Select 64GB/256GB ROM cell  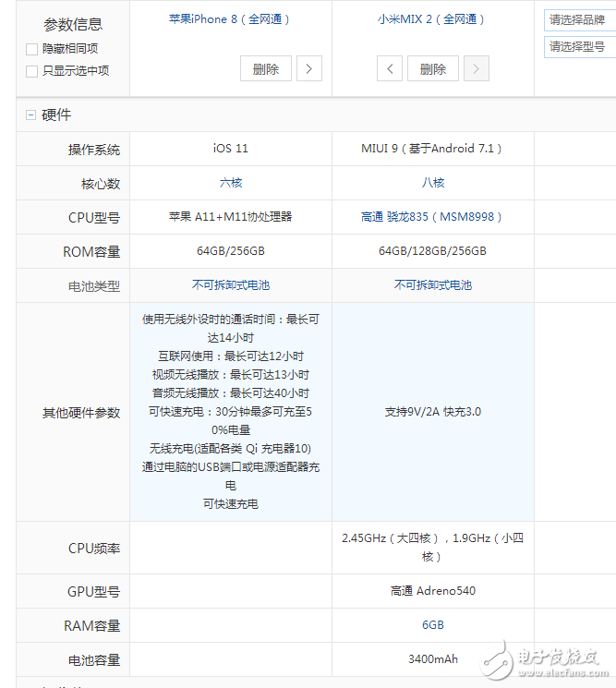(x=231, y=251)
